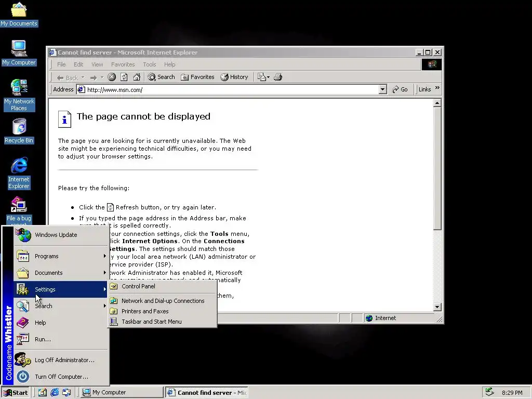Click the 8:29 PM clock
Screen dimensions: 532x399
[x=512, y=393]
